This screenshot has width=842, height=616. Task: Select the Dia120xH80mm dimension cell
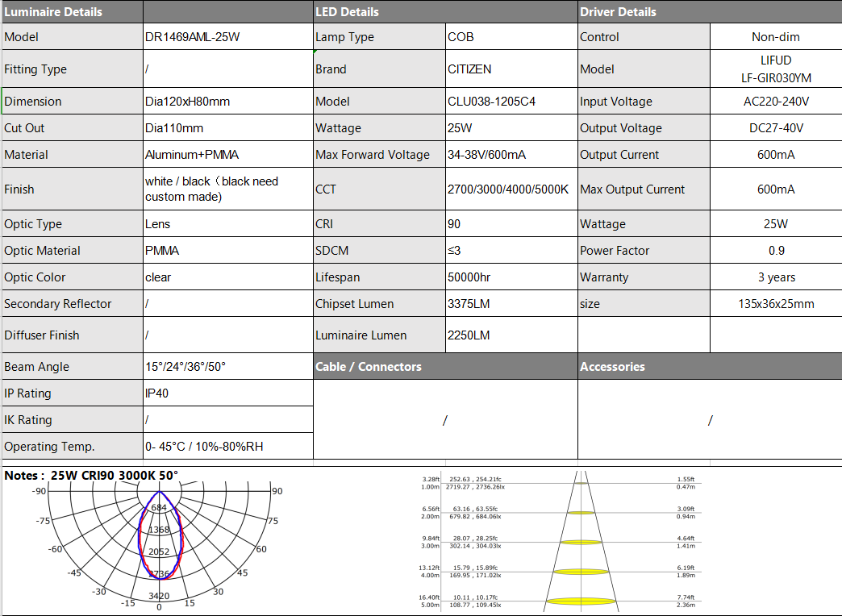[x=228, y=101]
